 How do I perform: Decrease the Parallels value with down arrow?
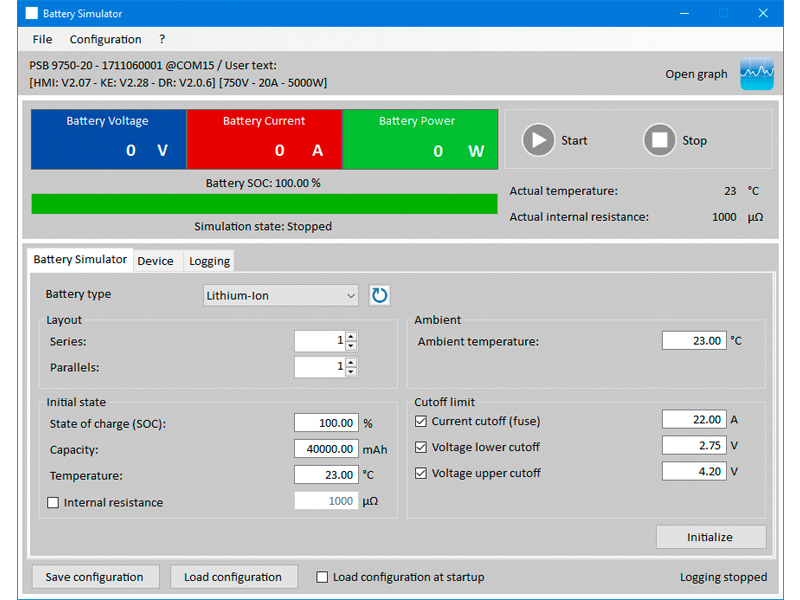pos(351,372)
